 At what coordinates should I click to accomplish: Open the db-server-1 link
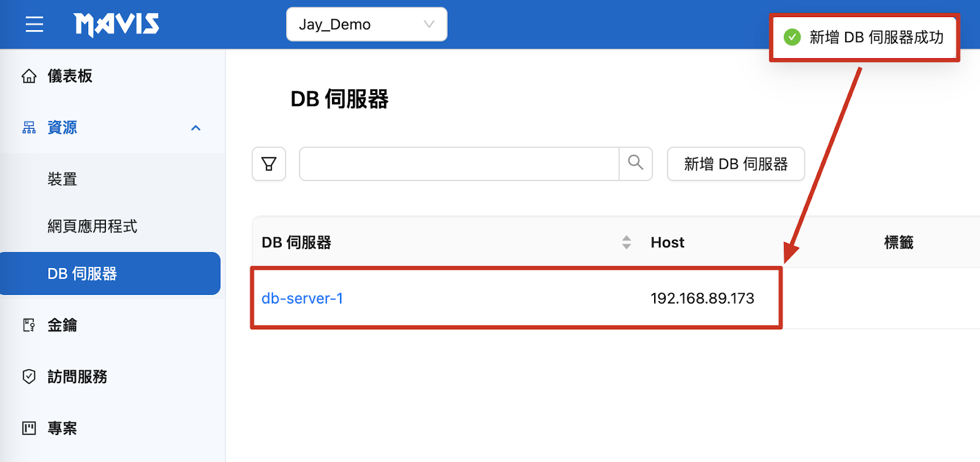pos(302,299)
